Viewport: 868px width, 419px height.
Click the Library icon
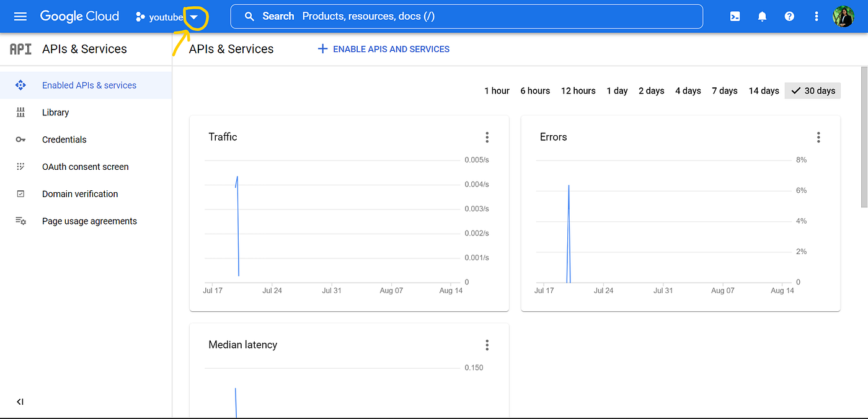[x=20, y=112]
